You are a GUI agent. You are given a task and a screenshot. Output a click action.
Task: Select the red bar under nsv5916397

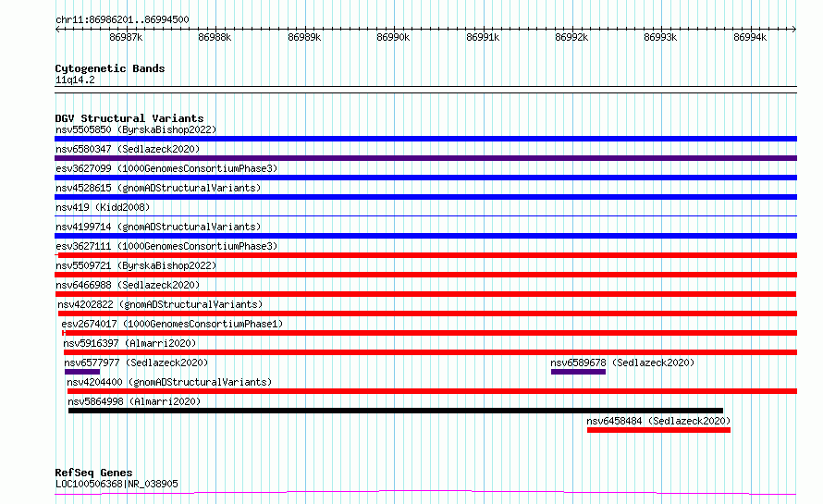(x=430, y=352)
